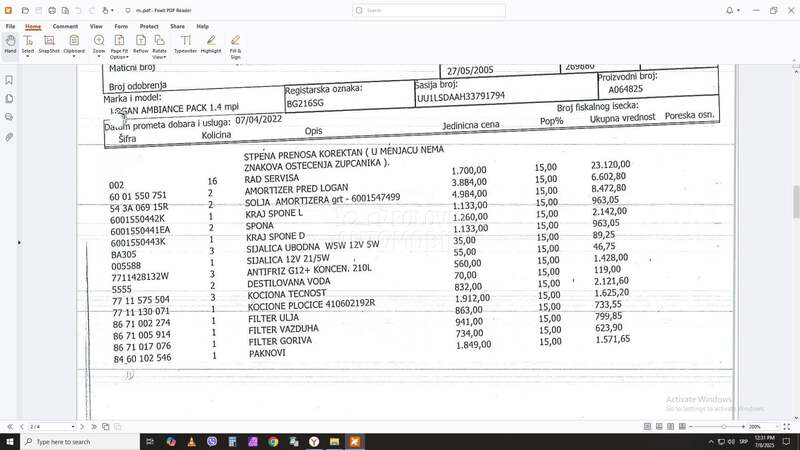Open the Task View taskbar button

149,442
